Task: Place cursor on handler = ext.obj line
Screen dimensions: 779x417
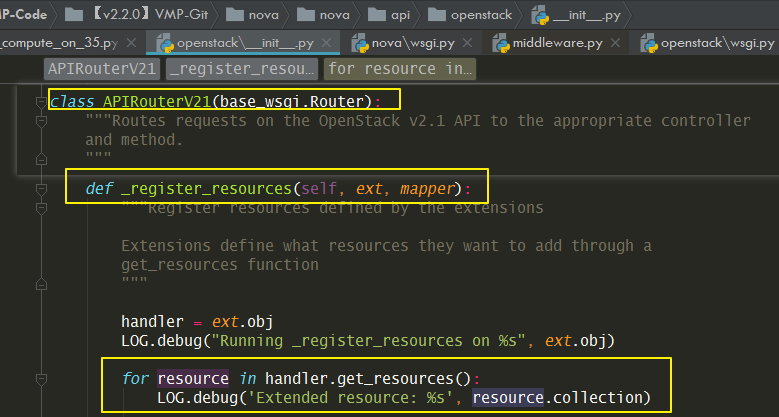Action: 197,322
